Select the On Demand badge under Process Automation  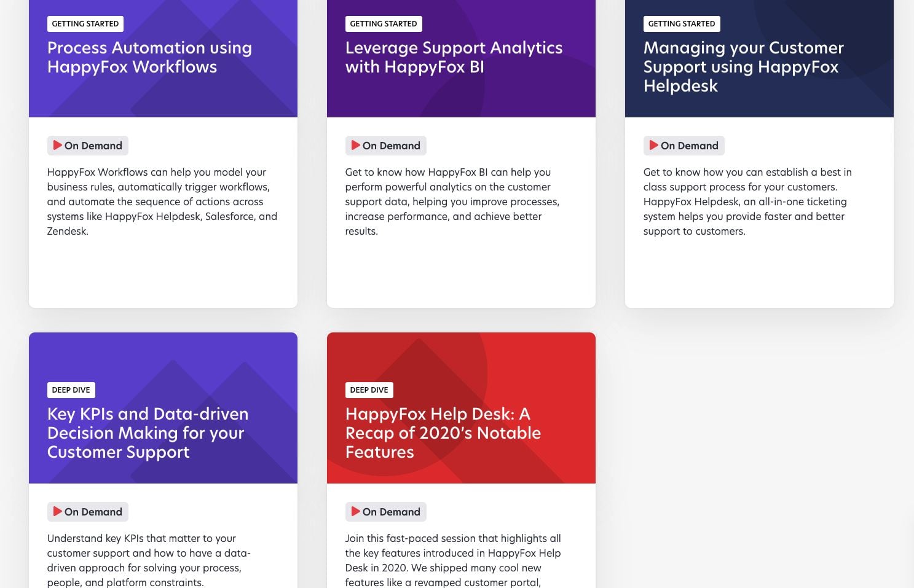click(87, 146)
